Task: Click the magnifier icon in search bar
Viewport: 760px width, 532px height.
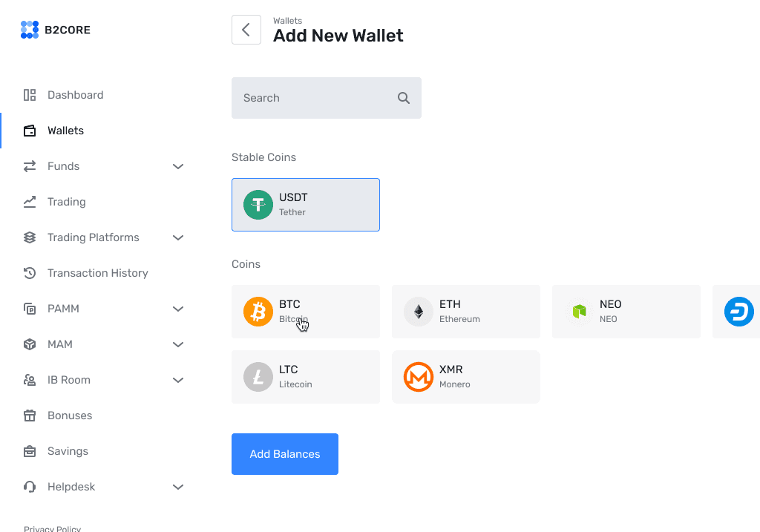Action: point(403,97)
